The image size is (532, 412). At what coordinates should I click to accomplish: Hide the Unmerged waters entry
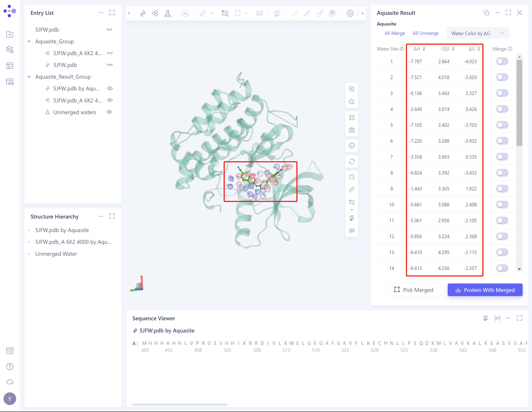110,112
